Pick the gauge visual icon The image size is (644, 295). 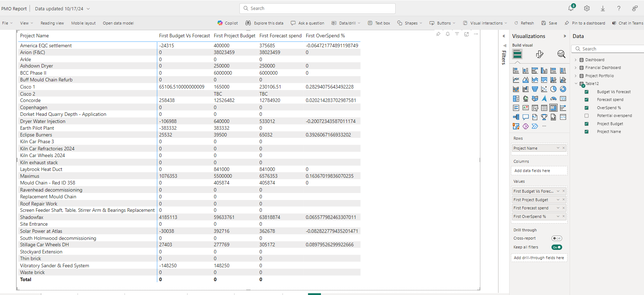click(x=553, y=98)
